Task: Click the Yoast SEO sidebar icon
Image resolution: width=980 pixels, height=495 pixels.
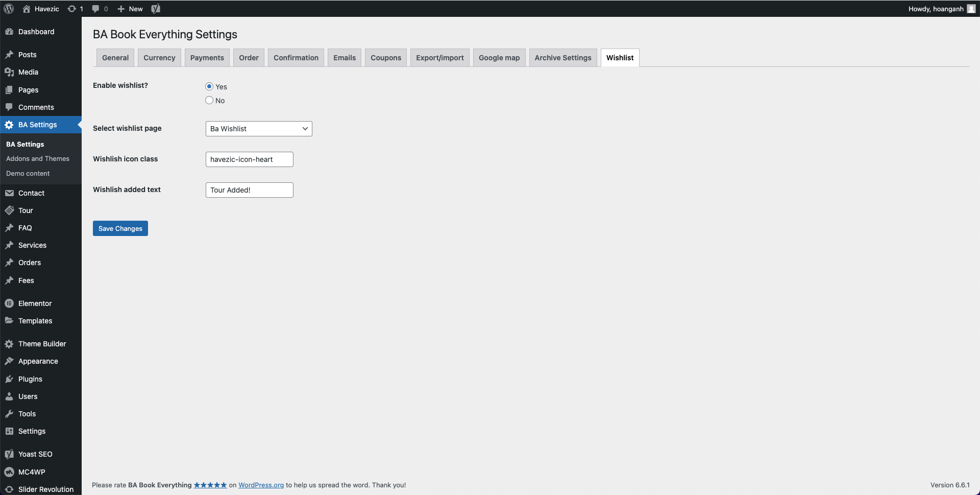Action: [x=9, y=454]
